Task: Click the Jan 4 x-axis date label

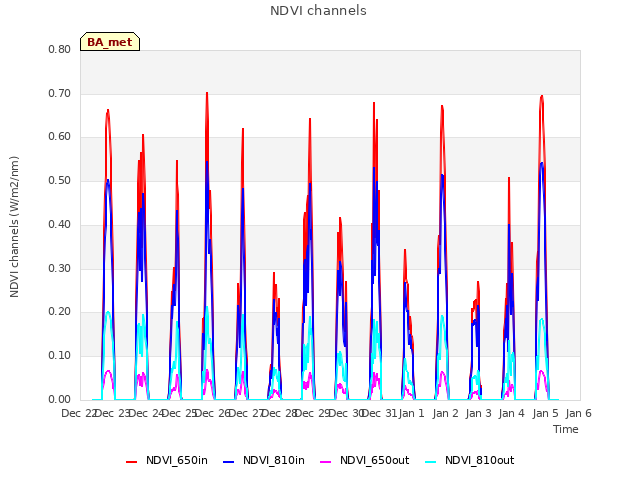Action: click(x=511, y=413)
